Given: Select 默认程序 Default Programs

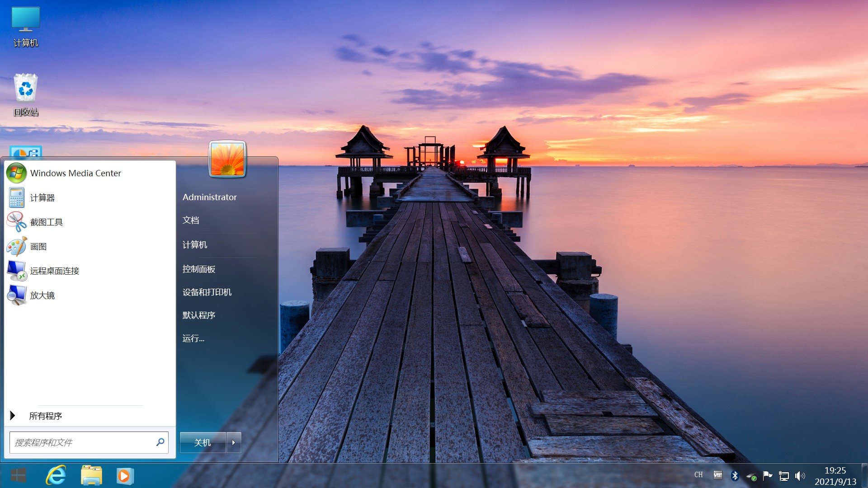Looking at the screenshot, I should pos(199,314).
